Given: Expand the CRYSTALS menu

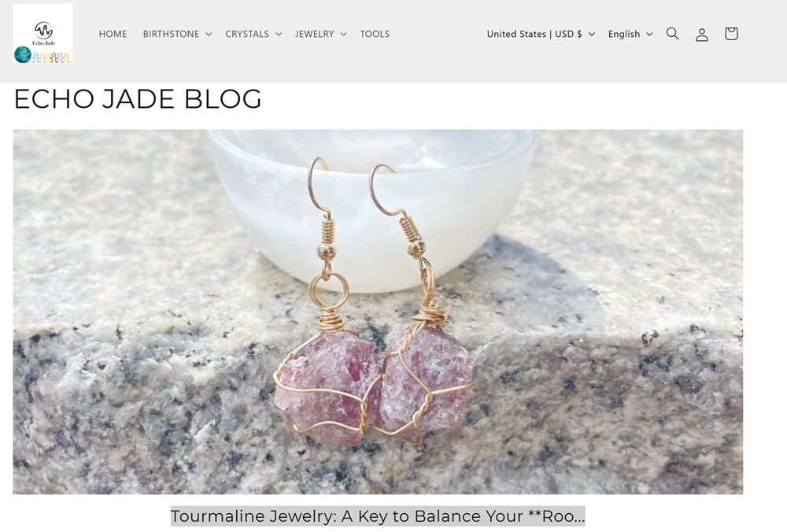Looking at the screenshot, I should (x=253, y=34).
